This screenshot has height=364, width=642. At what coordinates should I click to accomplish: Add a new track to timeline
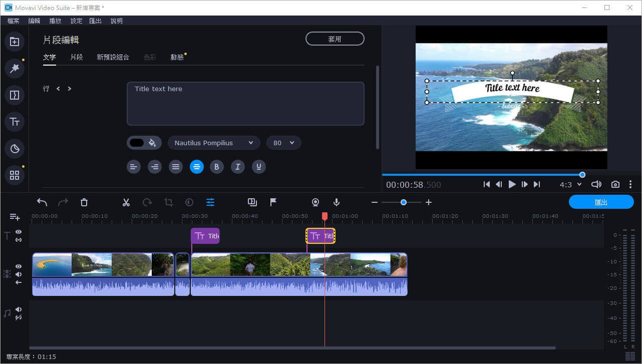(15, 217)
